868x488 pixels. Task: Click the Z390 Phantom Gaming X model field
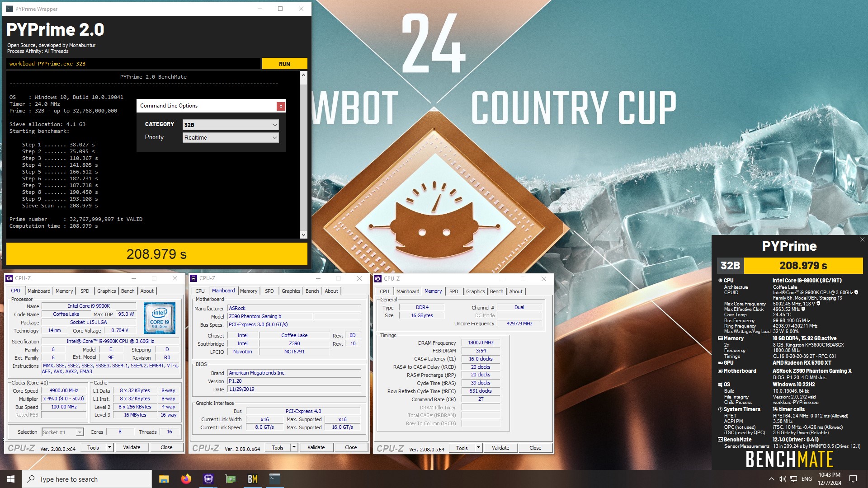[x=270, y=316]
